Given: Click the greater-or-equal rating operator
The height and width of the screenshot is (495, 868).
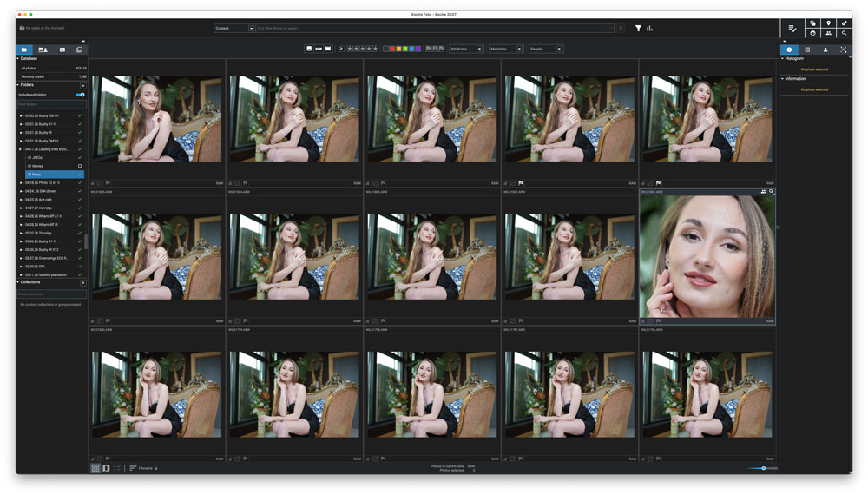Looking at the screenshot, I should [341, 49].
